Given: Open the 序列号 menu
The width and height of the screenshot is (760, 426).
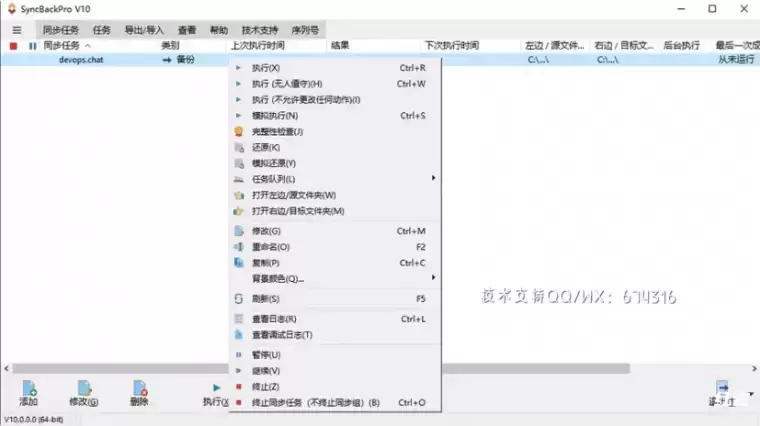Looking at the screenshot, I should 305,30.
